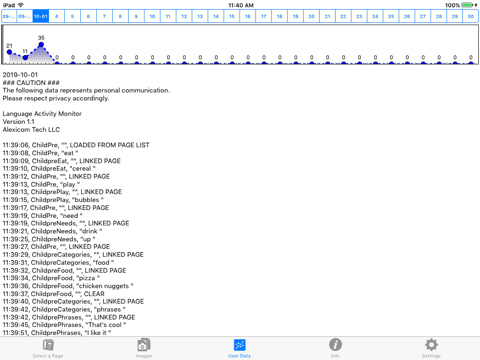Tap the chart point labeled 11

(25, 58)
